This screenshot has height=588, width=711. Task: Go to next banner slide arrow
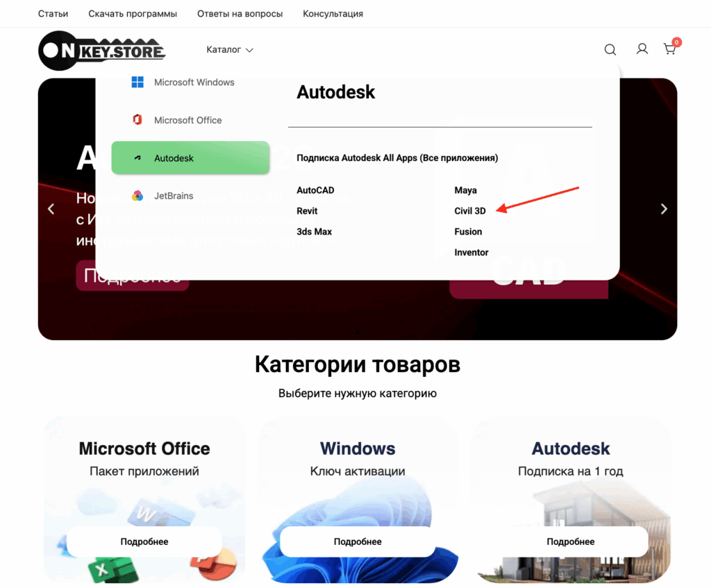pyautogui.click(x=663, y=209)
